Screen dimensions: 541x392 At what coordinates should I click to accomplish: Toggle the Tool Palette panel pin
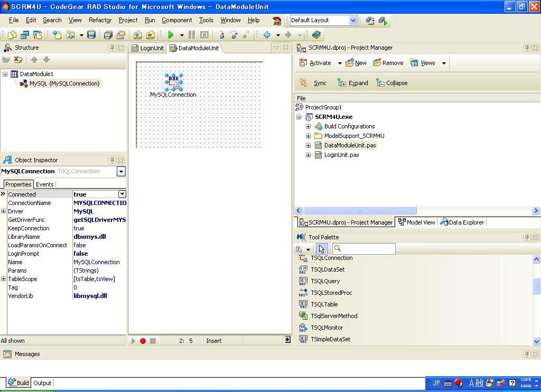click(x=527, y=237)
